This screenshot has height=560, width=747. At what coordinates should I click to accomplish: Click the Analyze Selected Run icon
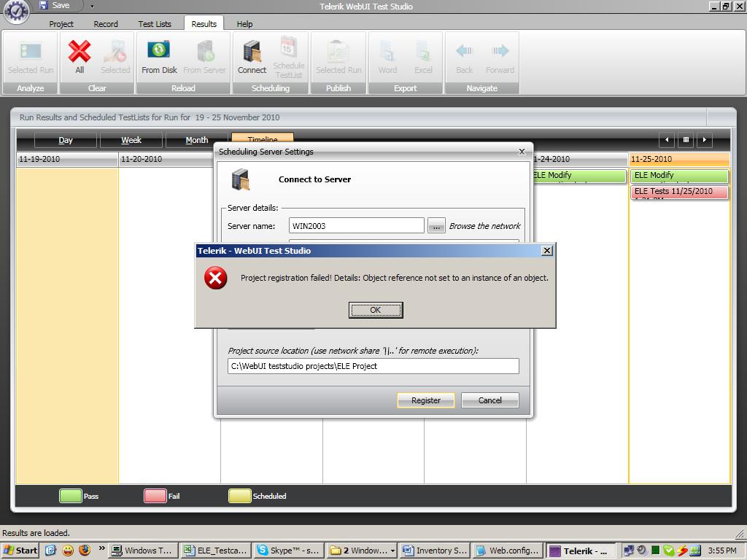[31, 51]
